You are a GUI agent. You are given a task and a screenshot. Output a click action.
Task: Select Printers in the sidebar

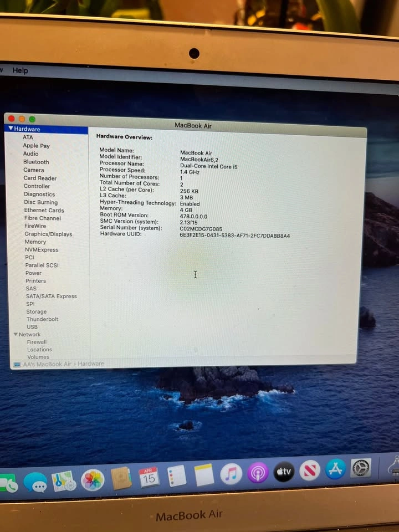(35, 281)
